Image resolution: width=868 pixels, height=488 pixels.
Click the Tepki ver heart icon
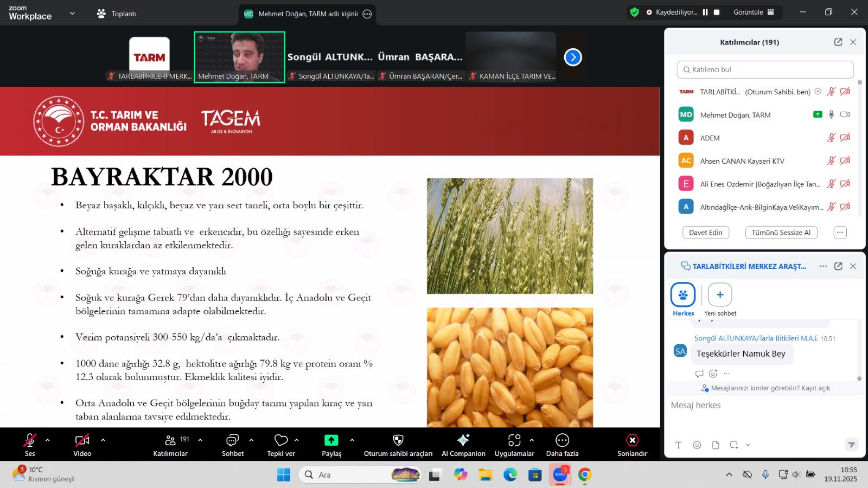281,440
